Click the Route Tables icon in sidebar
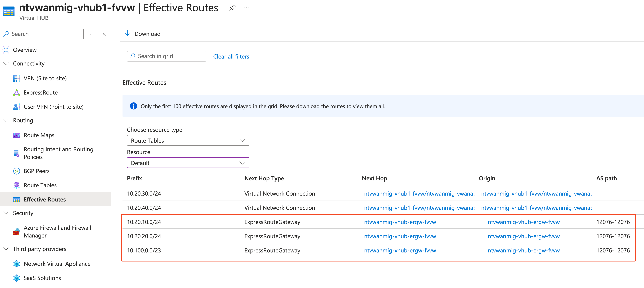The height and width of the screenshot is (288, 644). [x=16, y=185]
